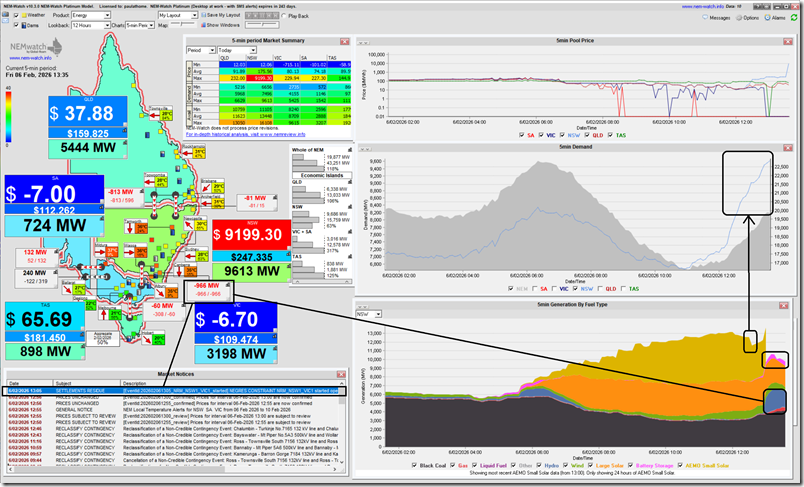
Task: Open the NSW region dropdown in Generation panel
Action: tap(369, 314)
